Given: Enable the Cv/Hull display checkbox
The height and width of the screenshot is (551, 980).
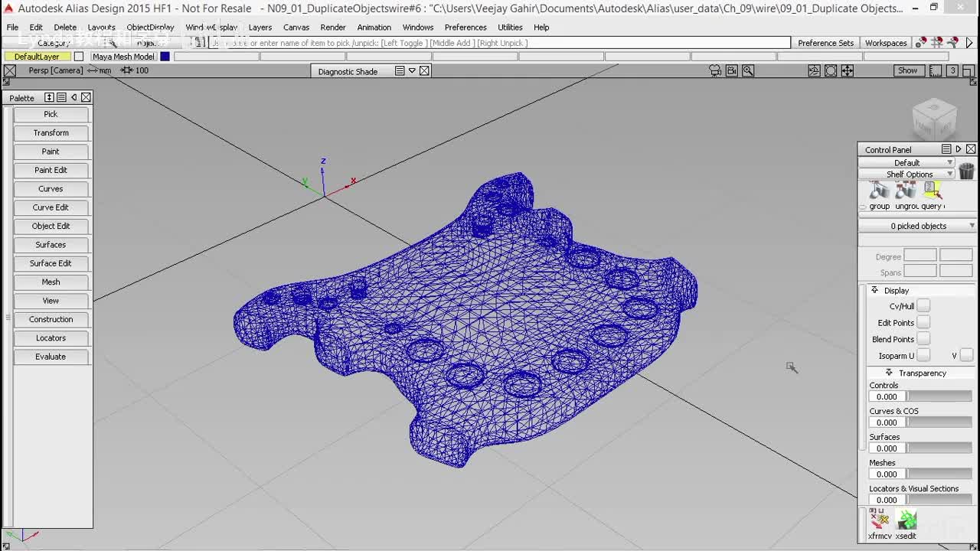Looking at the screenshot, I should (x=923, y=306).
